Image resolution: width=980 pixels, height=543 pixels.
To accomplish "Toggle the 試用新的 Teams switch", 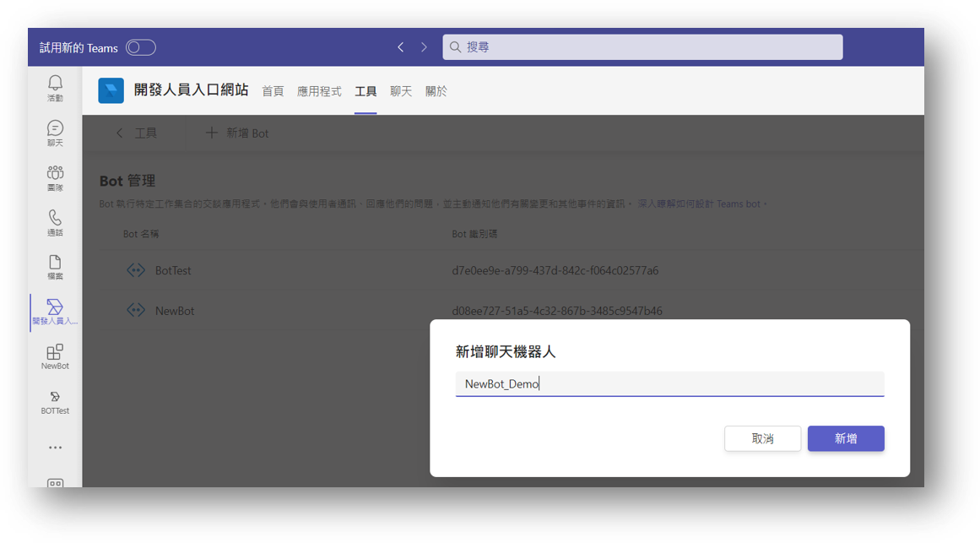I will click(x=141, y=47).
